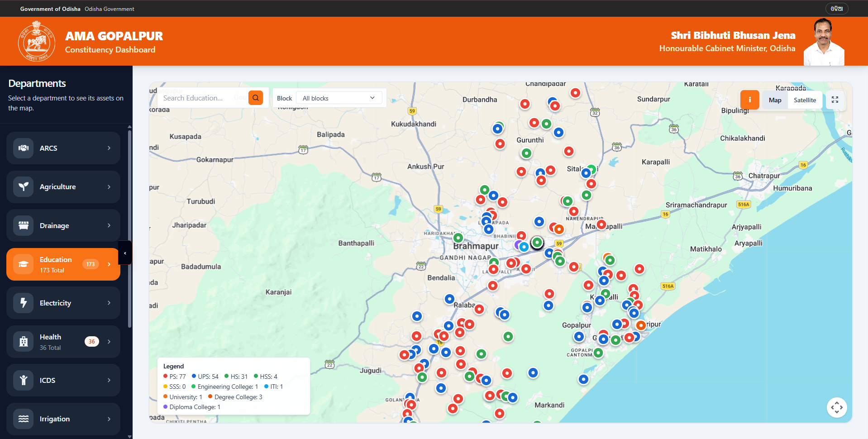Switch language using the Odia toggle
The height and width of the screenshot is (439, 868).
837,9
